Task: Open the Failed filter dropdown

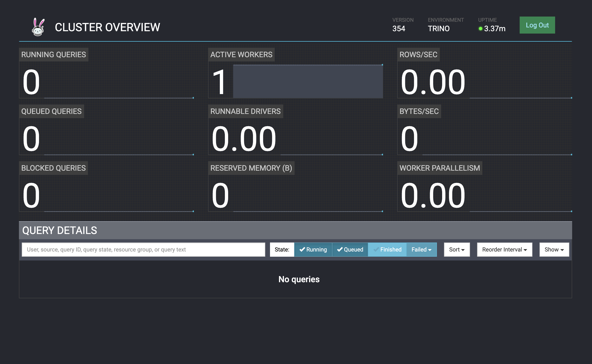Action: [421, 250]
